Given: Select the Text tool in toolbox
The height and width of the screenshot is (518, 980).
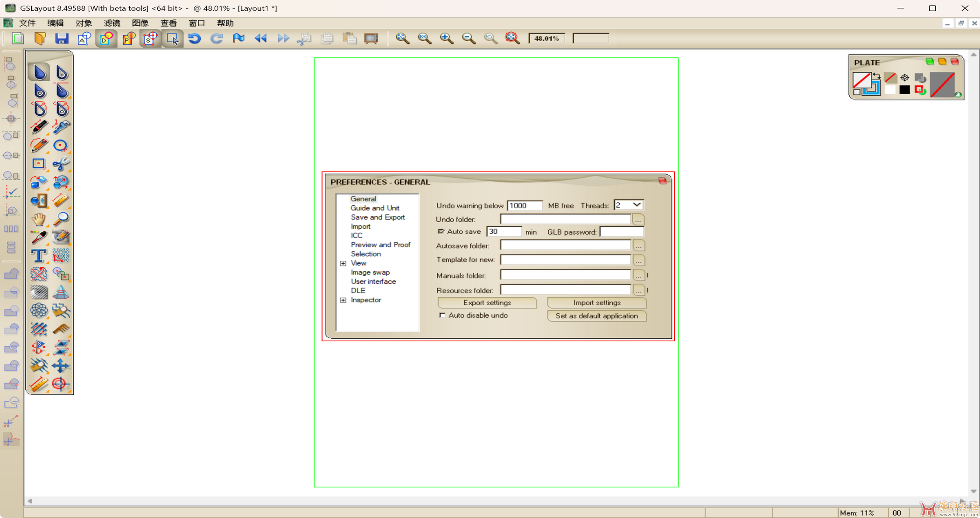Looking at the screenshot, I should pyautogui.click(x=39, y=256).
